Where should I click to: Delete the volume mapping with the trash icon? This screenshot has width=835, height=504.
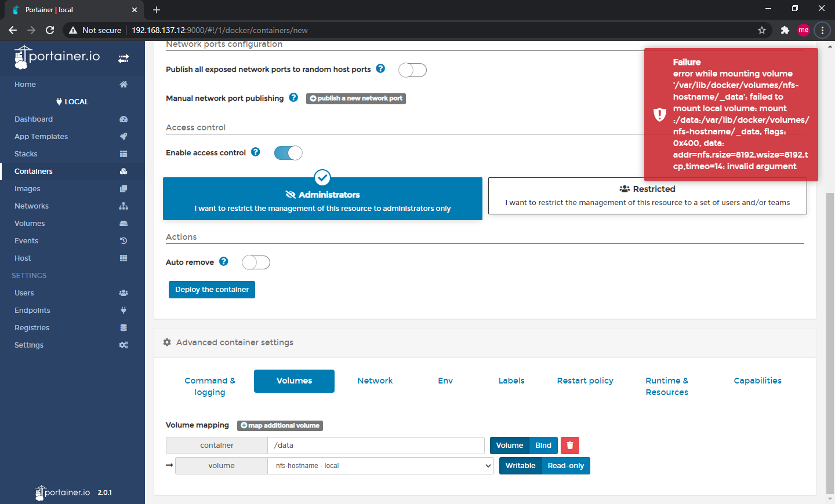[x=570, y=445]
